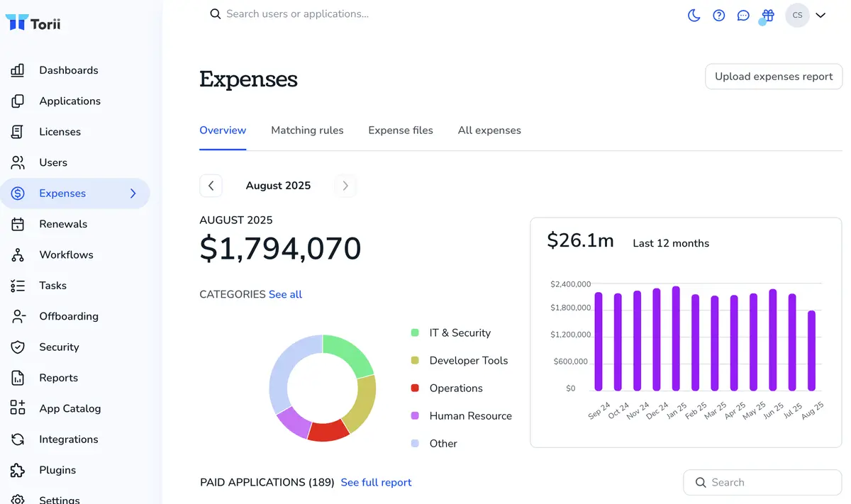
Task: Open Workflows from the sidebar icon
Action: (18, 254)
